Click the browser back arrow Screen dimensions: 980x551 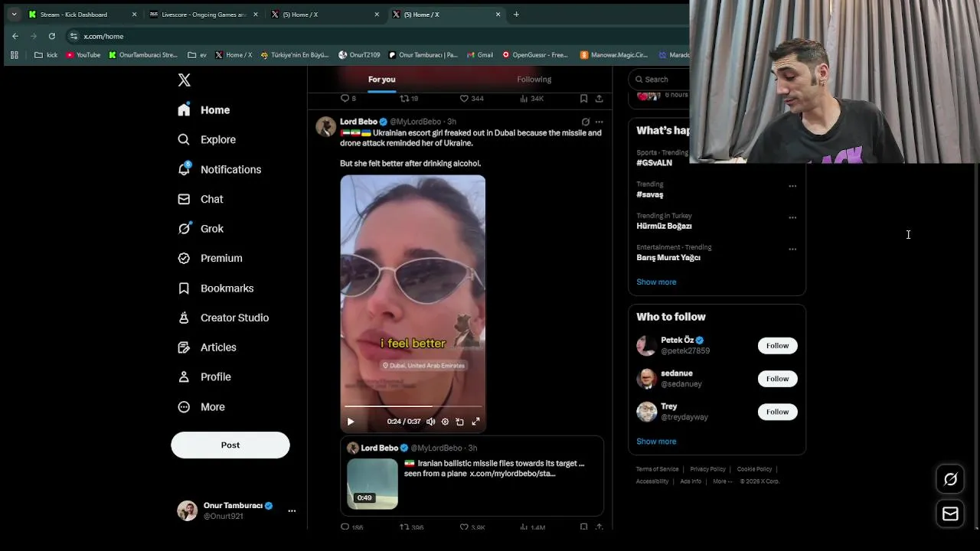pyautogui.click(x=15, y=36)
